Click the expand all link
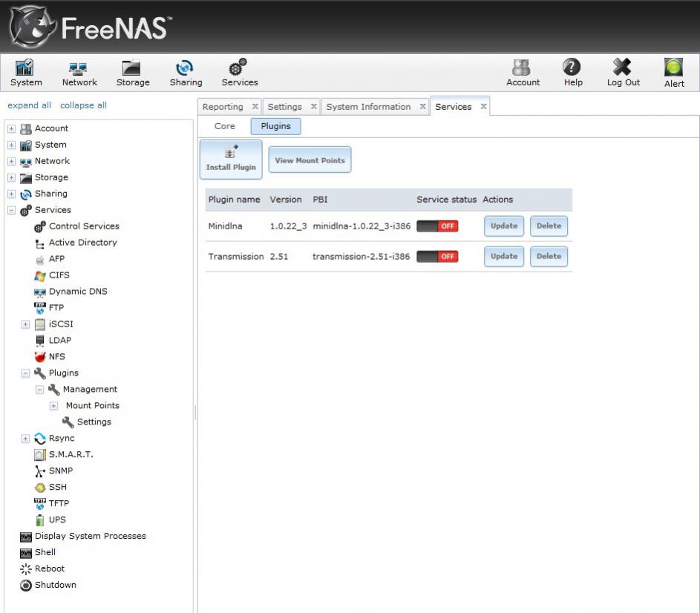Screen dimensions: 700x613 (x=30, y=105)
